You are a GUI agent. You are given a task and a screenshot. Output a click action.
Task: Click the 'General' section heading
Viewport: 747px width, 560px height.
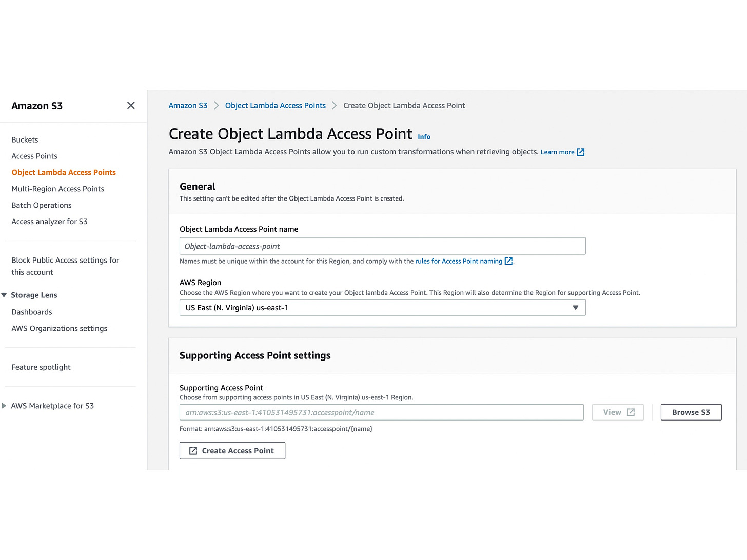pos(198,187)
